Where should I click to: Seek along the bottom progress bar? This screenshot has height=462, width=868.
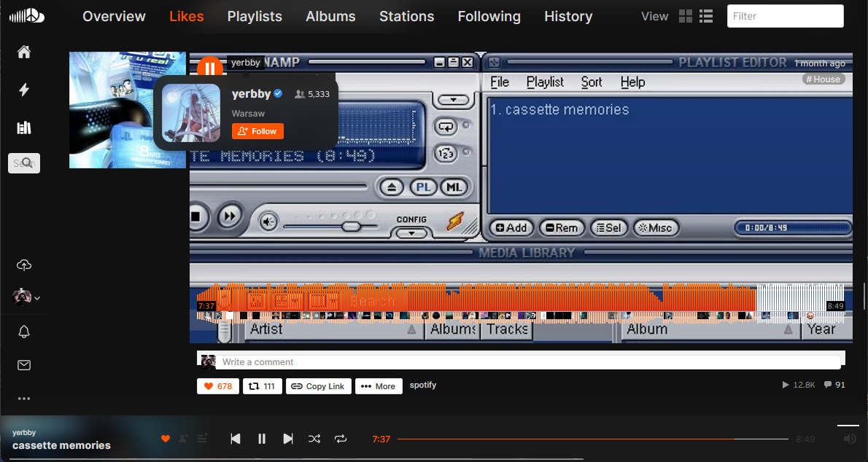pyautogui.click(x=593, y=439)
